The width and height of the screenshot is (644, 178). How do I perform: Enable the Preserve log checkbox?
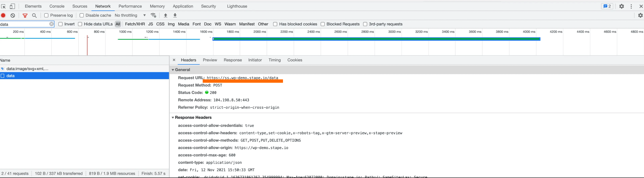pyautogui.click(x=46, y=15)
